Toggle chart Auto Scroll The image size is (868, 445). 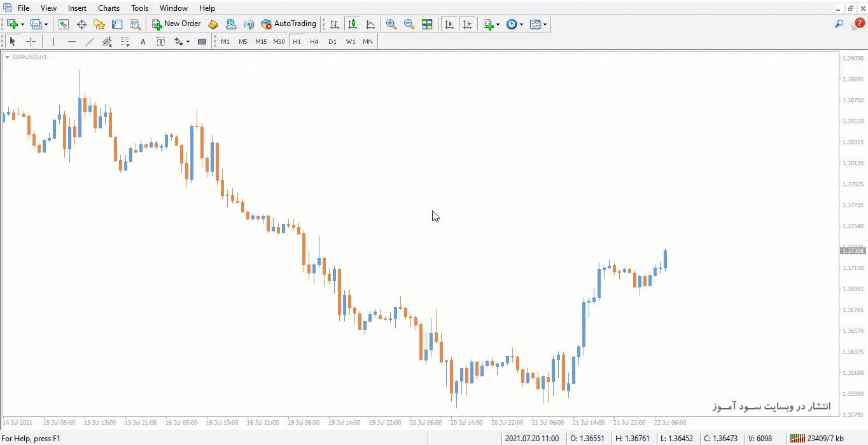449,24
